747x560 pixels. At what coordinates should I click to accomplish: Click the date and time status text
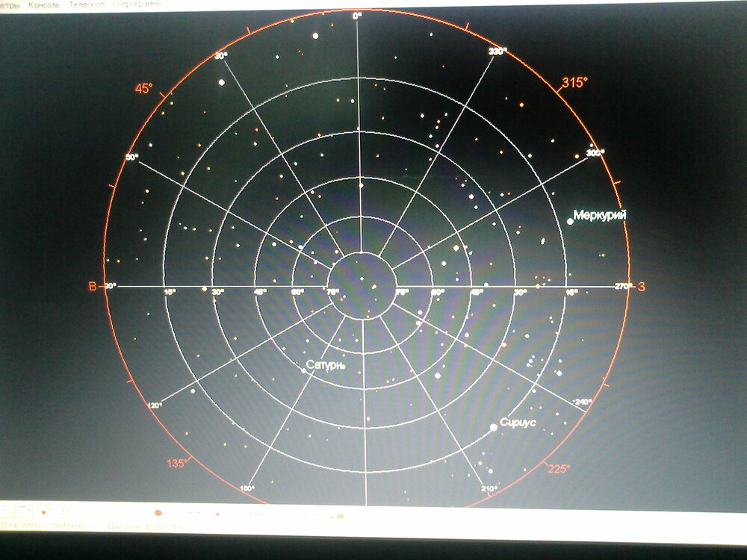pyautogui.click(x=43, y=526)
